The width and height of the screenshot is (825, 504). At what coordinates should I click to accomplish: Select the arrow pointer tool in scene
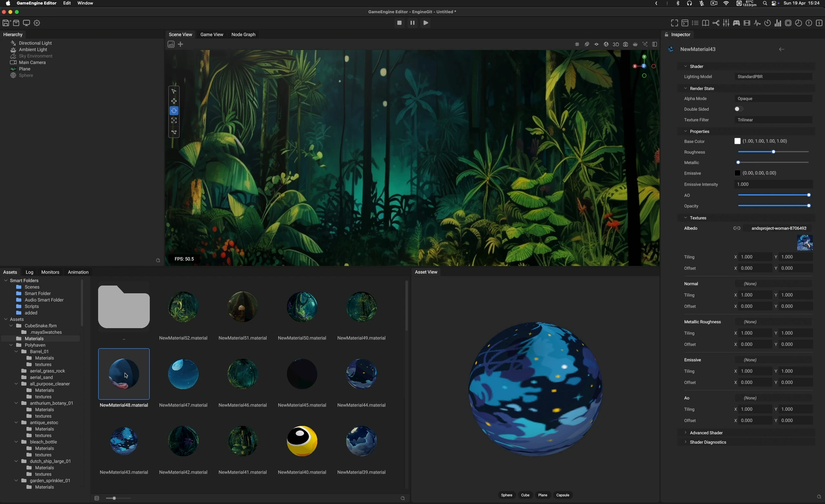pos(174,91)
